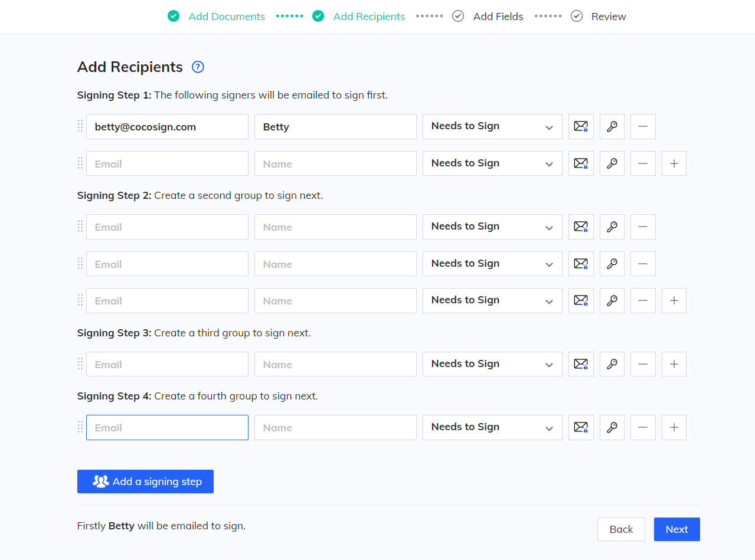
Task: Focus the Email field in Signing Step 3
Action: click(x=167, y=364)
